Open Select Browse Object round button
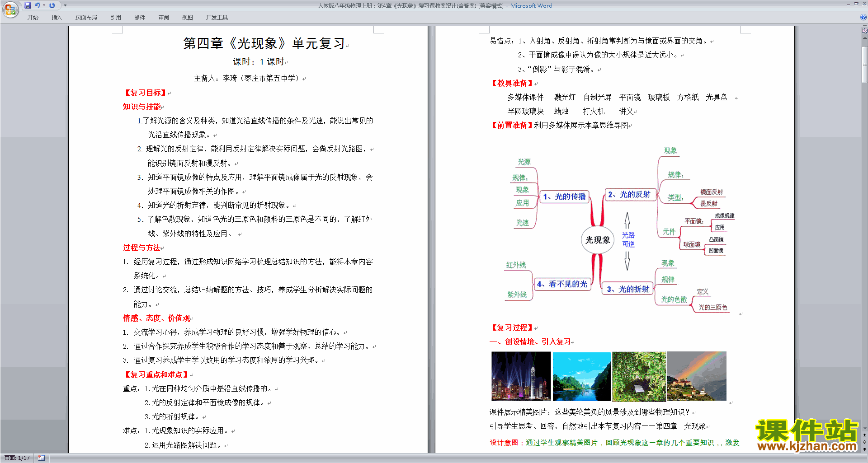The width and height of the screenshot is (868, 463). [x=865, y=442]
